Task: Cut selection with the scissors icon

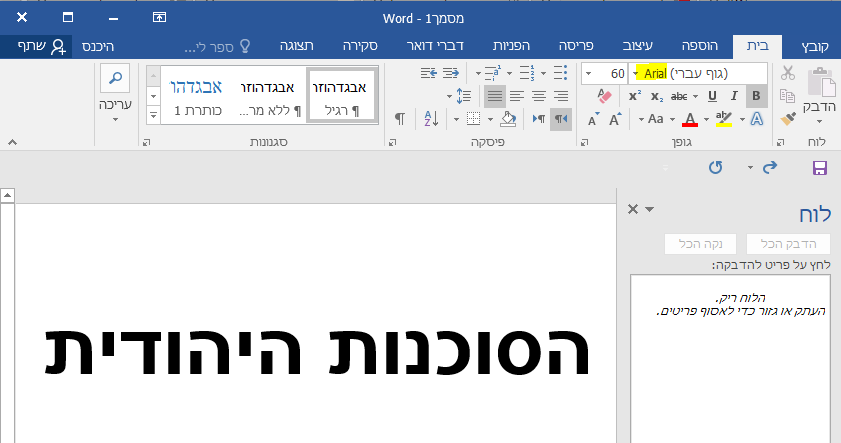Action: click(x=787, y=72)
